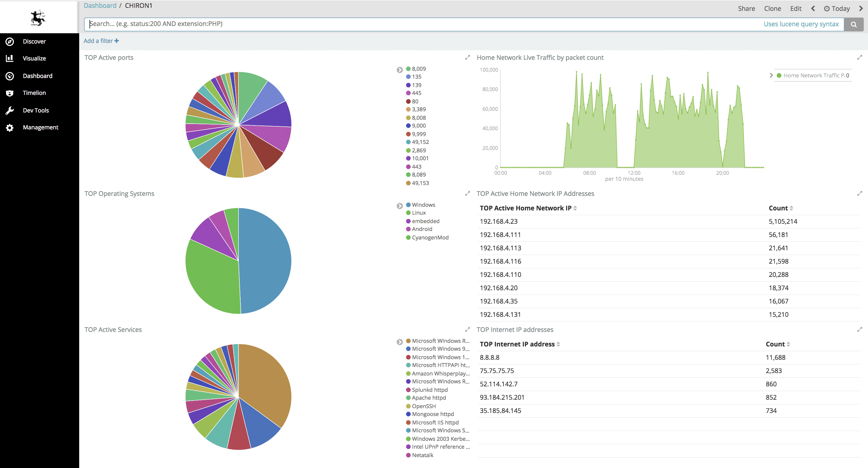
Task: Open Dev Tools via its wrench icon
Action: pos(10,110)
